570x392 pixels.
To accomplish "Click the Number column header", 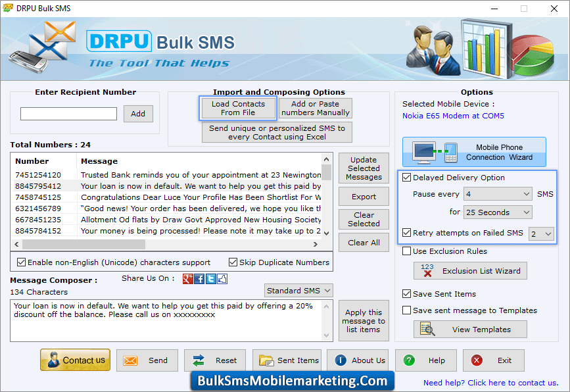I will pos(44,161).
